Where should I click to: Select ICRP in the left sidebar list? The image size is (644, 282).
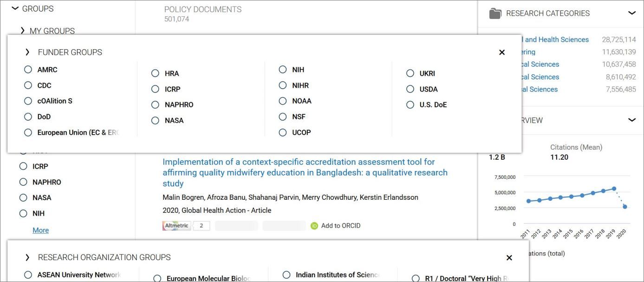[x=23, y=166]
